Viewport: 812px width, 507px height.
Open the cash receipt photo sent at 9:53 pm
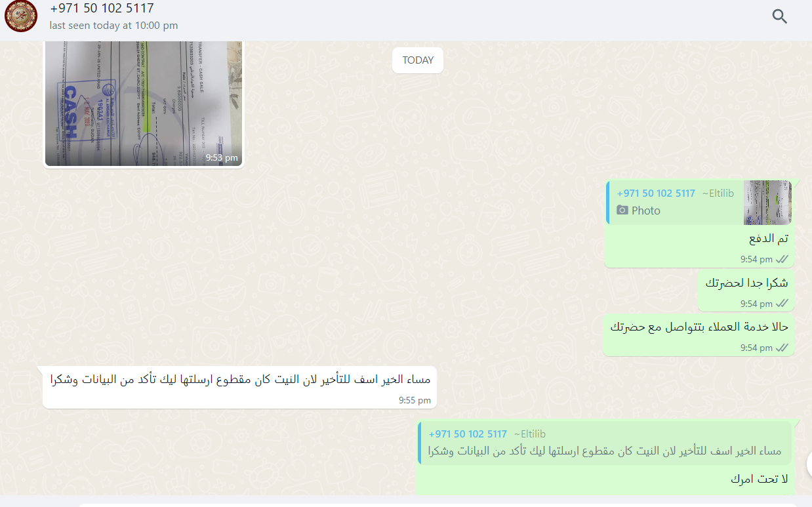click(x=144, y=103)
